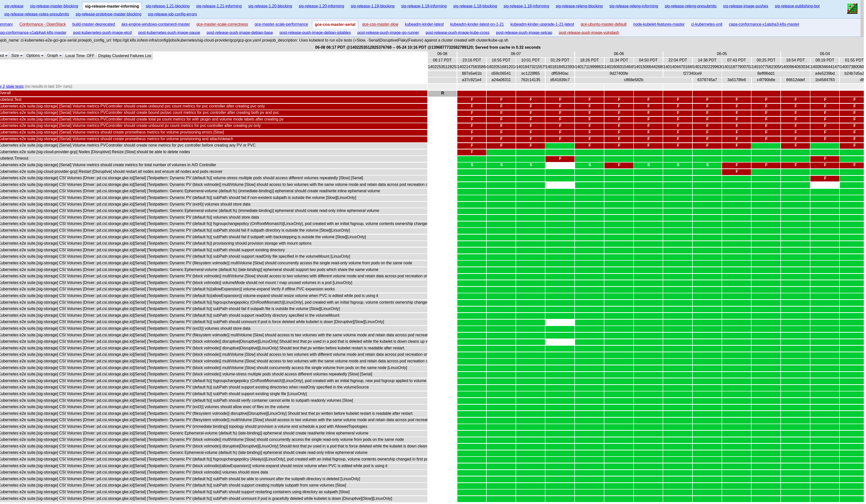Go to sig-release-1.21-blocking dashboard
The image size is (866, 504).
[x=168, y=6]
